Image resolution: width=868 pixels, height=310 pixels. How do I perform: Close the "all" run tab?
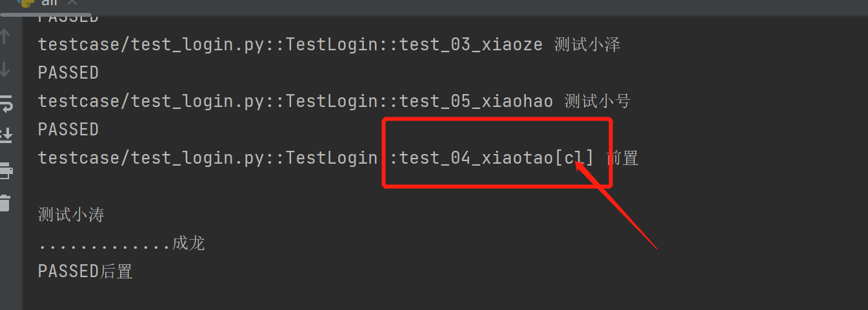[x=72, y=3]
